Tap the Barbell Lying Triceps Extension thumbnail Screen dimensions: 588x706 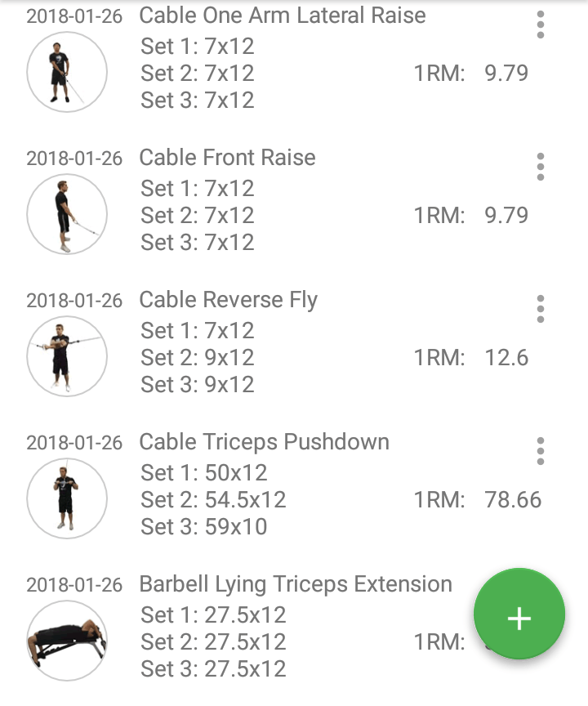click(x=67, y=641)
